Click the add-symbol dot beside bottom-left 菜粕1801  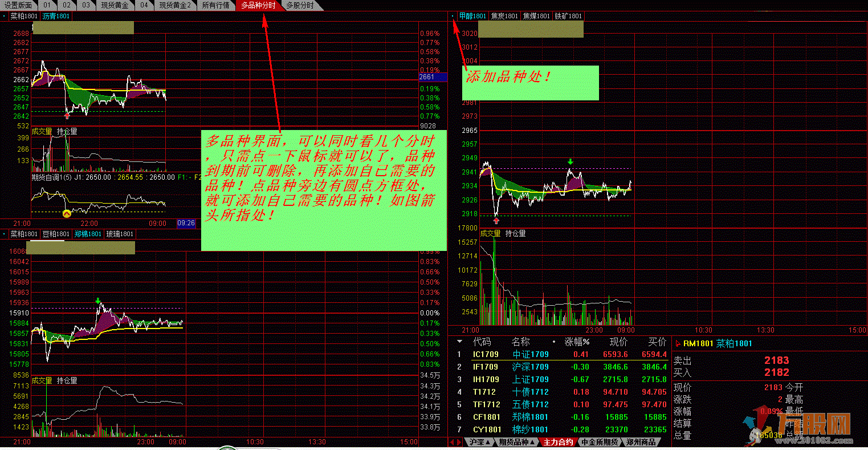4,234
